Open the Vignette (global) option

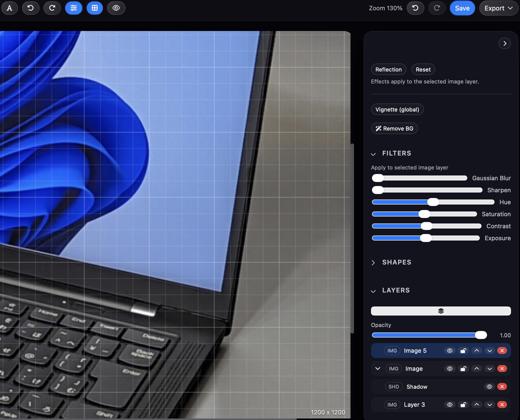tap(397, 109)
